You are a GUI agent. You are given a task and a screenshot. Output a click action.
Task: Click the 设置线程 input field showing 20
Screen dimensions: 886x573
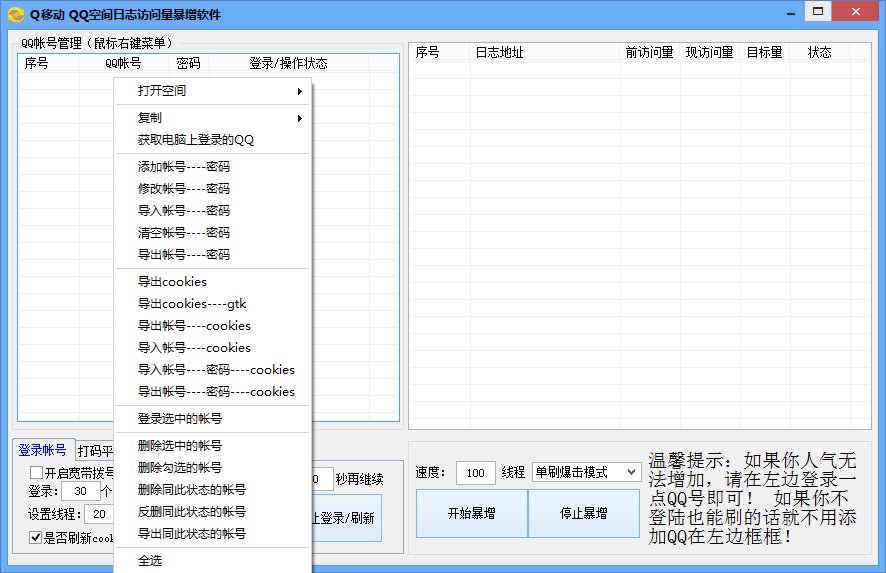coord(99,514)
